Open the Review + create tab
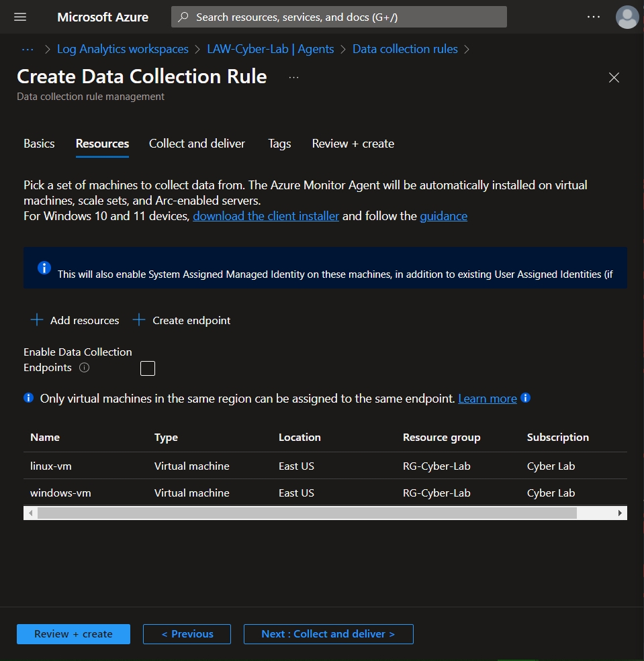644x661 pixels. [353, 144]
